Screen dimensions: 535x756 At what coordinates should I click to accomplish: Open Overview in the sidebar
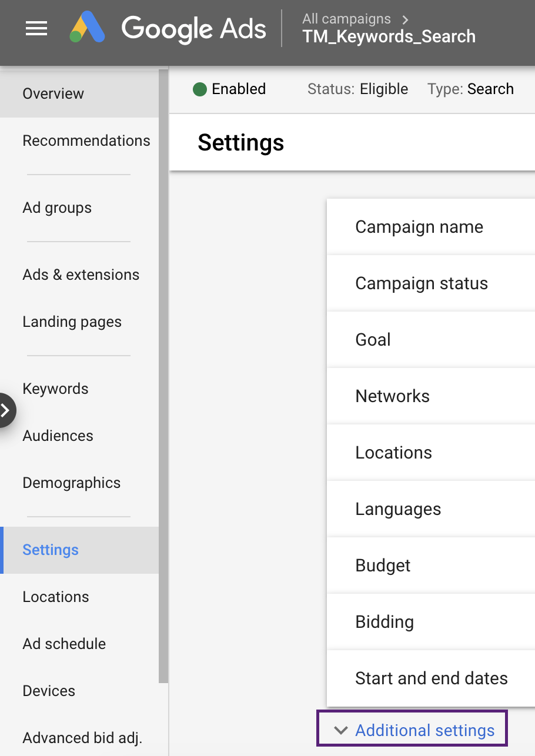(79, 93)
